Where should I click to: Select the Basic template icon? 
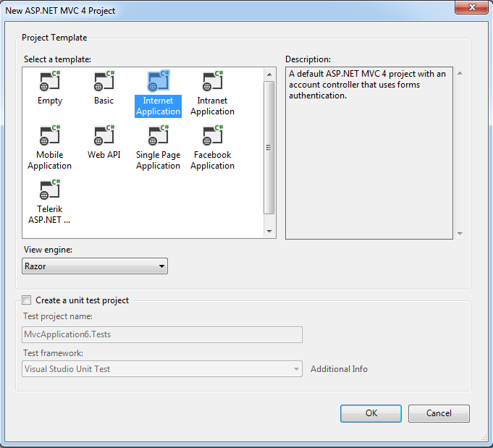pyautogui.click(x=104, y=81)
